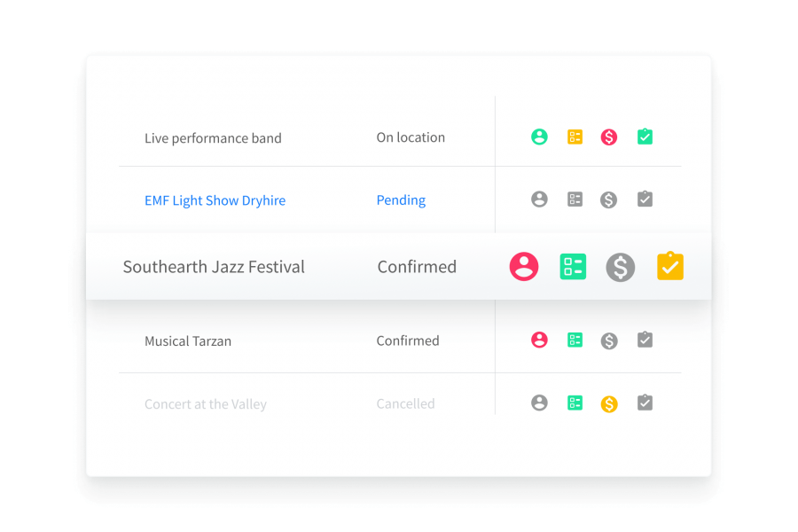The width and height of the screenshot is (798, 532).
Task: Click red crew icon for Musical Tarzan
Action: click(x=539, y=340)
